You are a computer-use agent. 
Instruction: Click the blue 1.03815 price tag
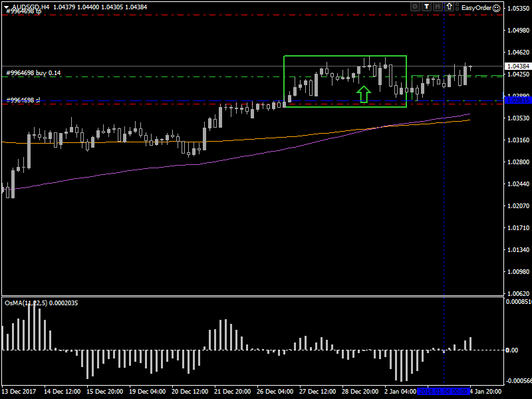pos(518,100)
